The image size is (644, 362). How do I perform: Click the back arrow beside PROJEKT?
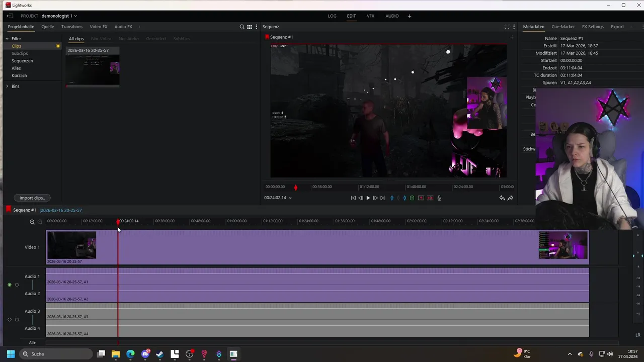10,16
